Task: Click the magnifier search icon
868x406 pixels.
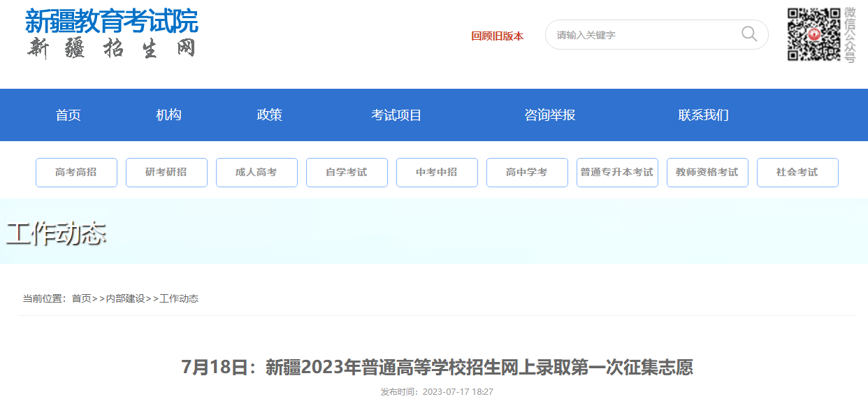Action: point(748,34)
